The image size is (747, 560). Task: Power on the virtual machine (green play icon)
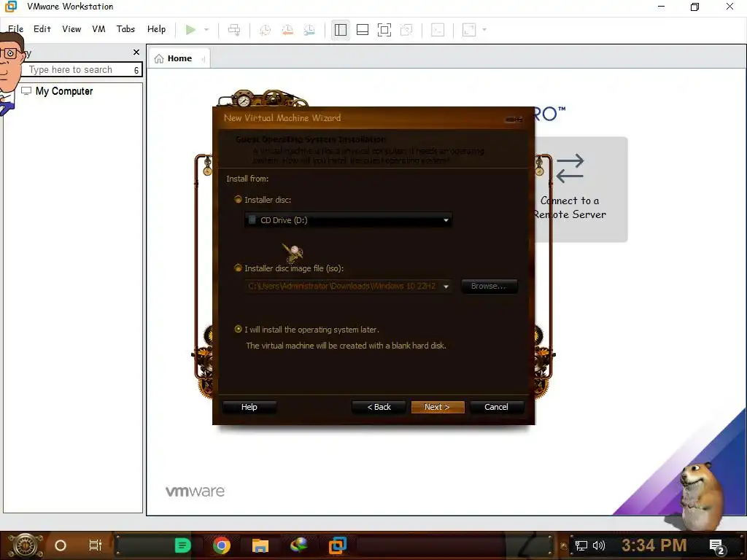[190, 30]
